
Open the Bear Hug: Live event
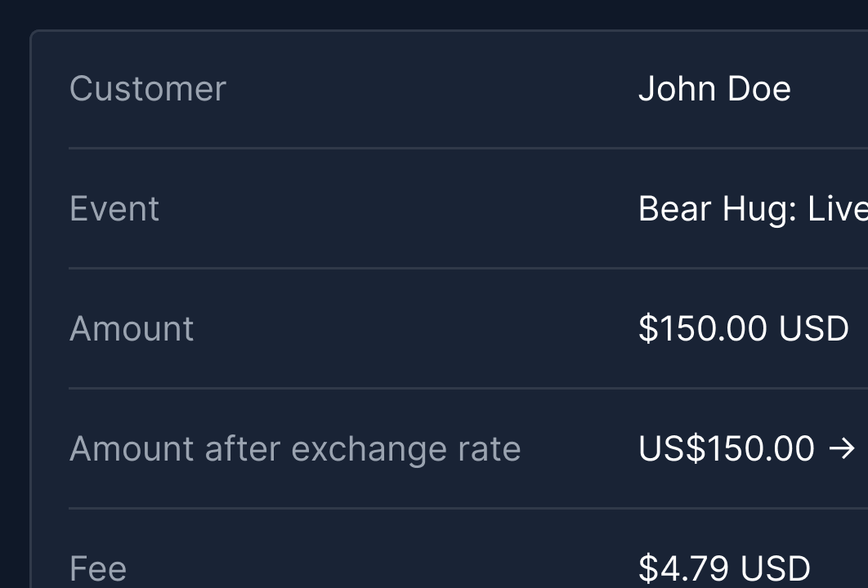(x=752, y=209)
